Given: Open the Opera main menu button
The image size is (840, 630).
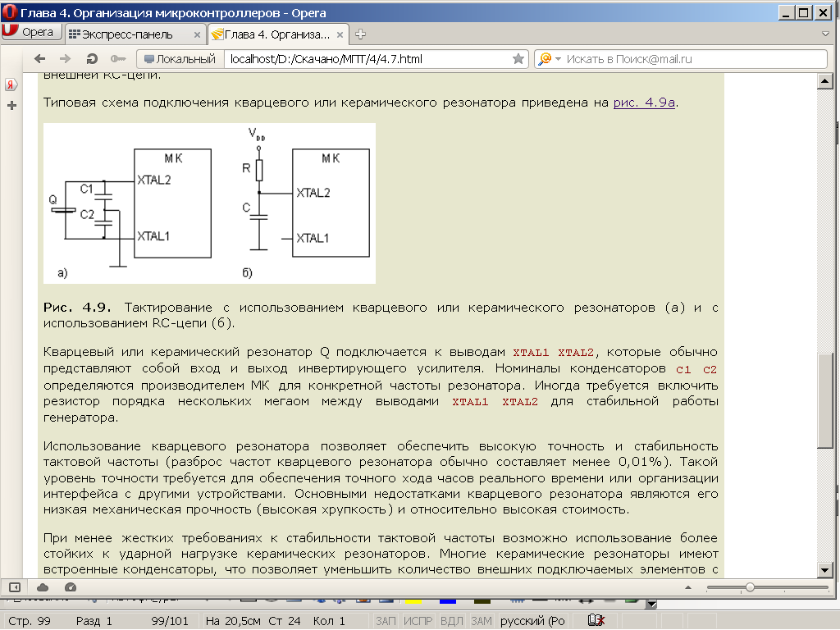Looking at the screenshot, I should tap(31, 32).
